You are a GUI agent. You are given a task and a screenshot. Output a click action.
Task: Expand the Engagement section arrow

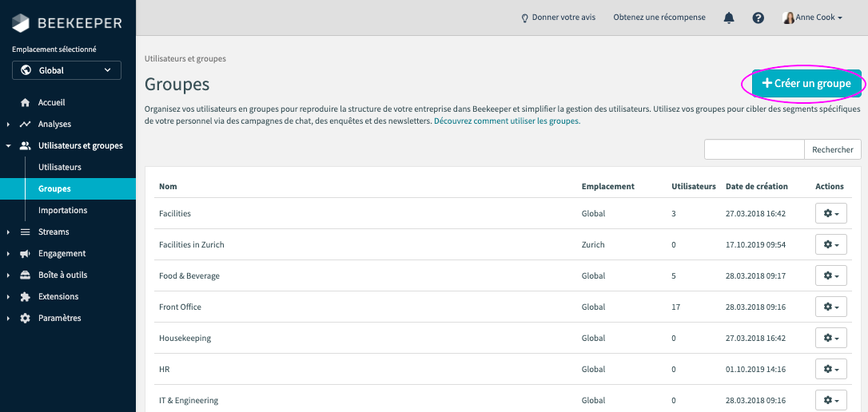8,254
